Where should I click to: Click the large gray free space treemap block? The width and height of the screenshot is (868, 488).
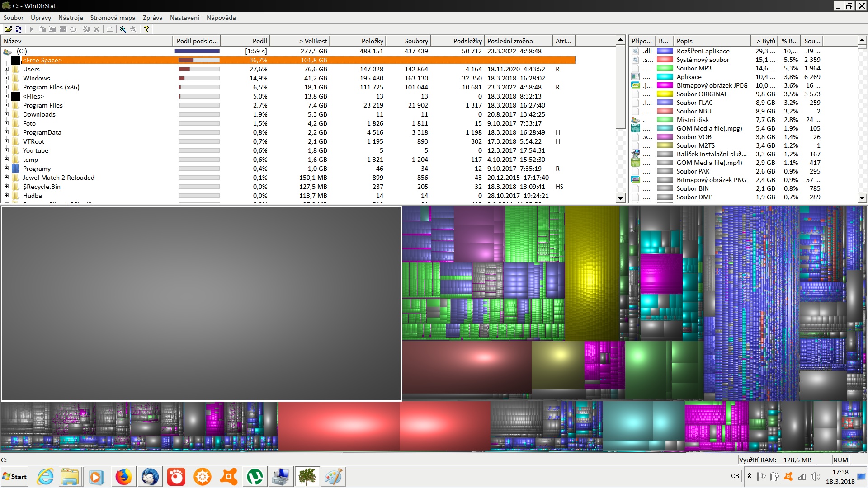[x=202, y=304]
